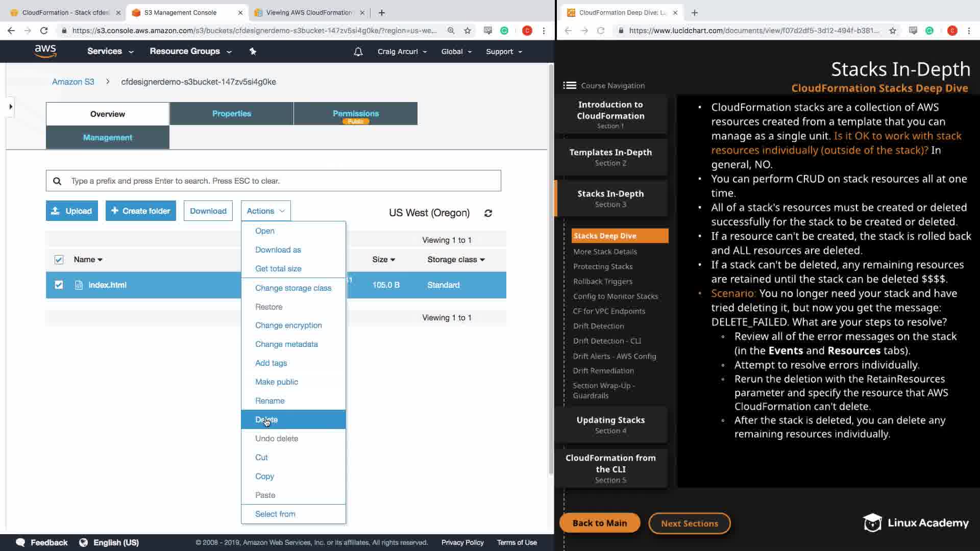Screen dimensions: 980x551
Task: Open the Services dropdown menu
Action: [x=110, y=52]
